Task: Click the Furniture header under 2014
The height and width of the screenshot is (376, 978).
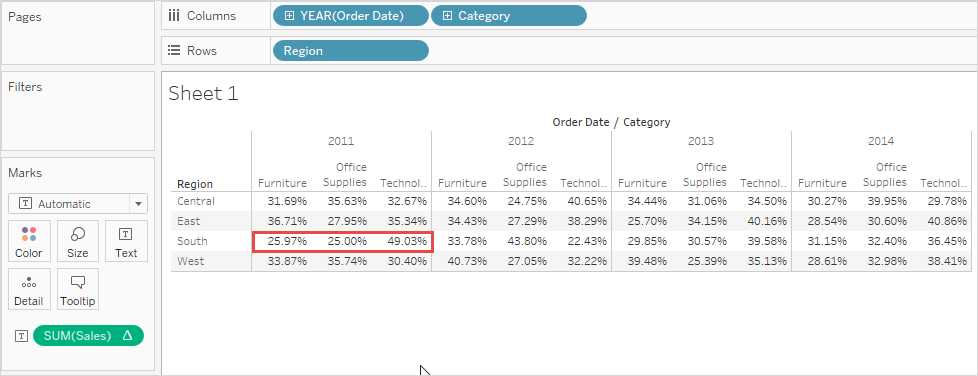Action: coord(822,183)
